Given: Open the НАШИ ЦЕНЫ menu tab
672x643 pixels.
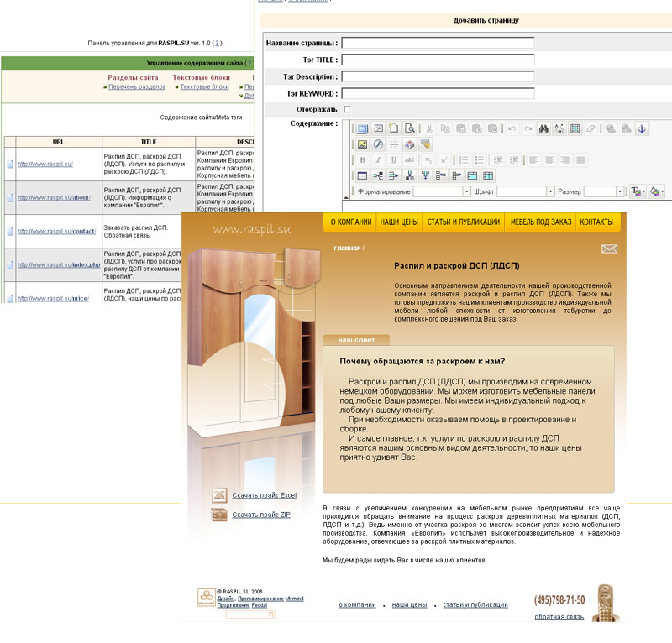Looking at the screenshot, I should tap(399, 222).
